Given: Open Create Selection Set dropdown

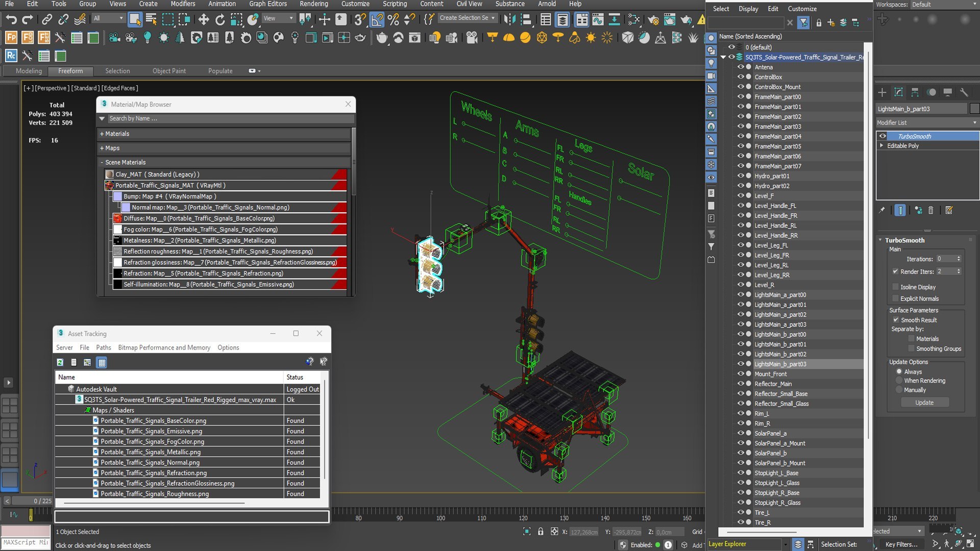Looking at the screenshot, I should coord(467,18).
